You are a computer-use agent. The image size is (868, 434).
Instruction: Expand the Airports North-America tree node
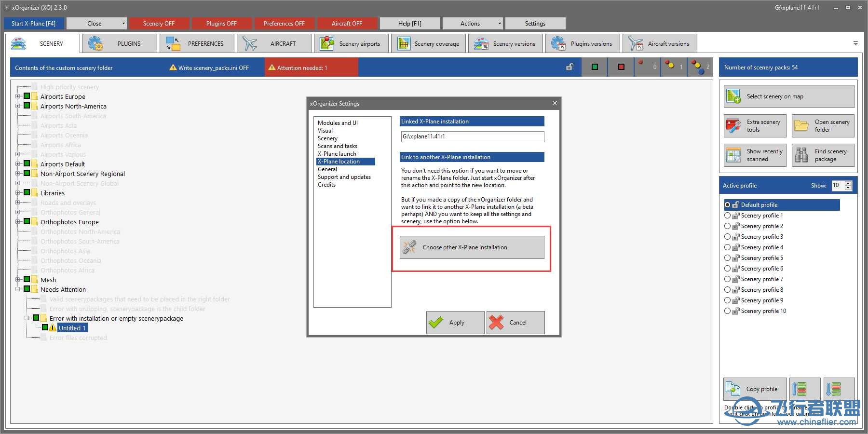point(18,106)
